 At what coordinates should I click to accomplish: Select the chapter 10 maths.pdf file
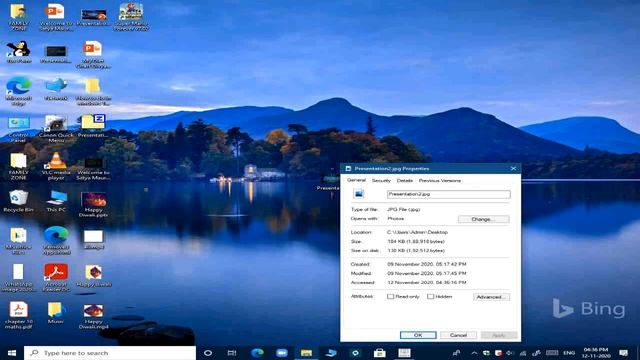18,315
